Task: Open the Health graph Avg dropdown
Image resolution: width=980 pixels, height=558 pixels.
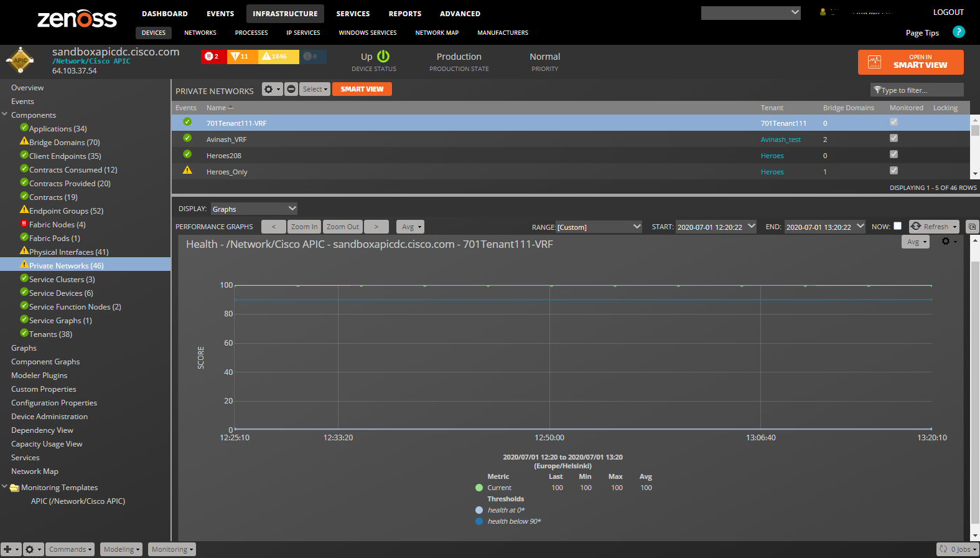Action: (x=915, y=242)
